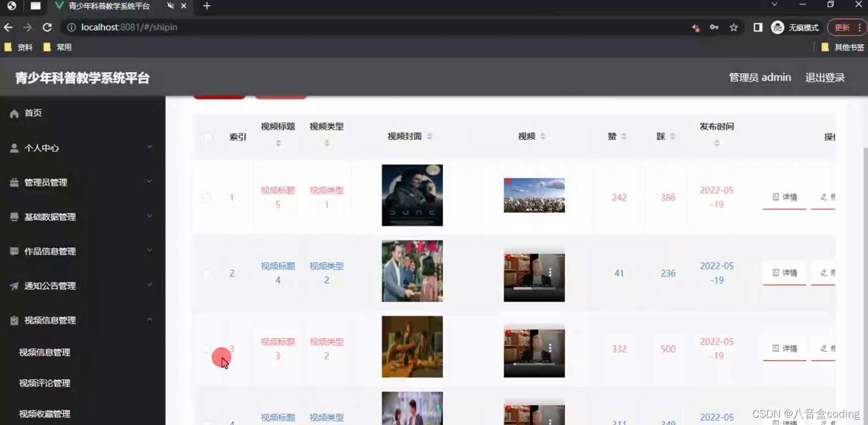This screenshot has height=425, width=868.
Task: Expand 管理员管理 chevron
Action: [149, 182]
